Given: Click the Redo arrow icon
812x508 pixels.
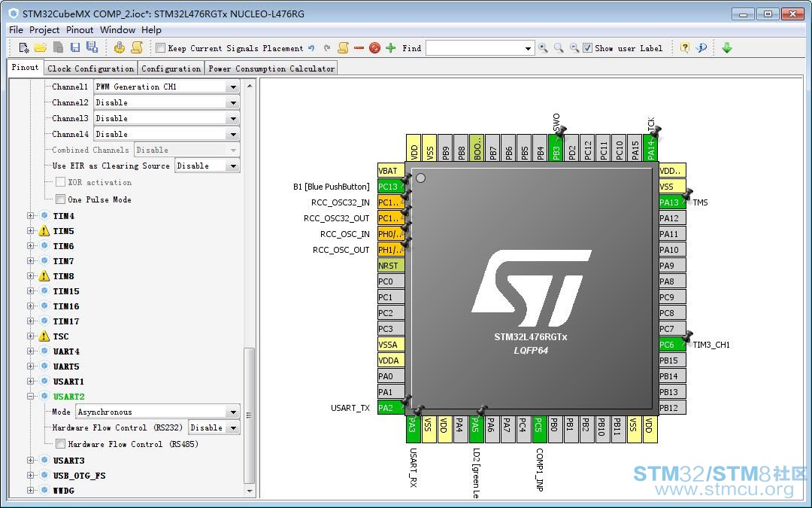Looking at the screenshot, I should [327, 48].
